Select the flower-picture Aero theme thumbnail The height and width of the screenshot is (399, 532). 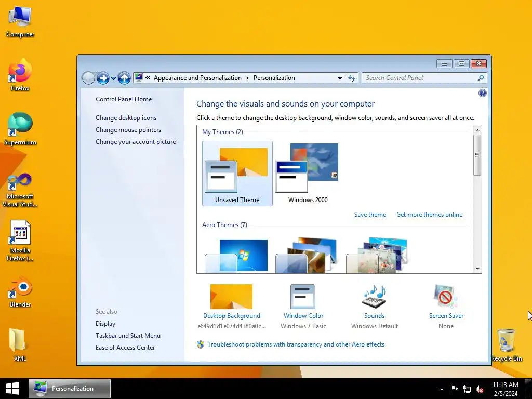[x=377, y=256]
